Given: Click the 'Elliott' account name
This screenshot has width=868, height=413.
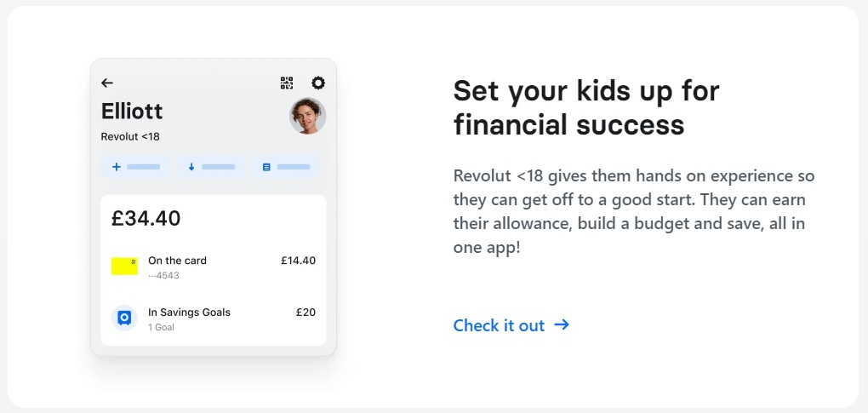Looking at the screenshot, I should (x=132, y=112).
